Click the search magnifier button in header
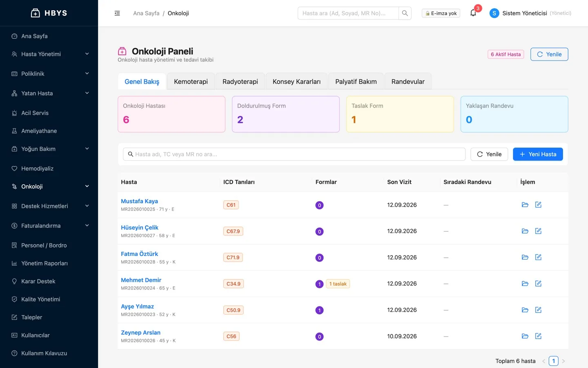 coord(405,13)
